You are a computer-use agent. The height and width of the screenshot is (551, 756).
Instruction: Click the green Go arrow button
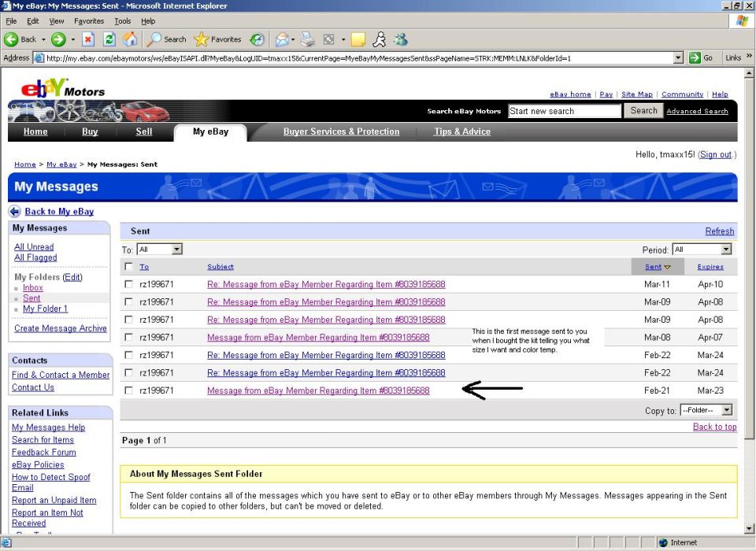point(695,57)
